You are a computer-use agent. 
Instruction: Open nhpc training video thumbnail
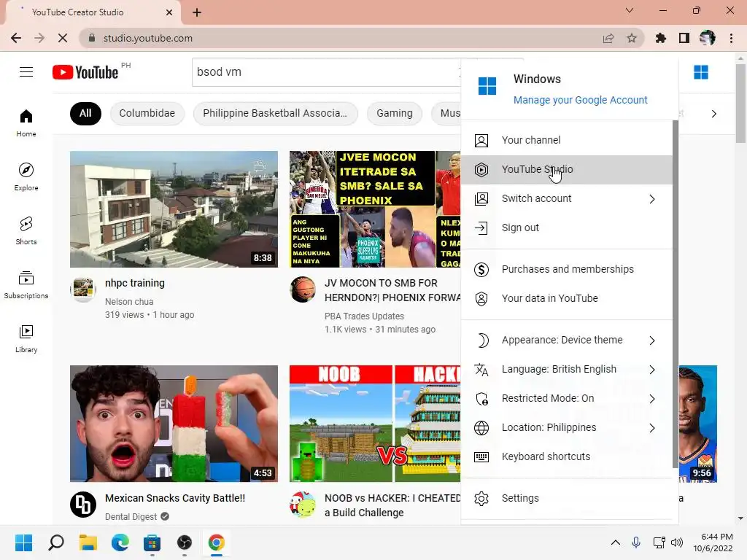click(174, 209)
